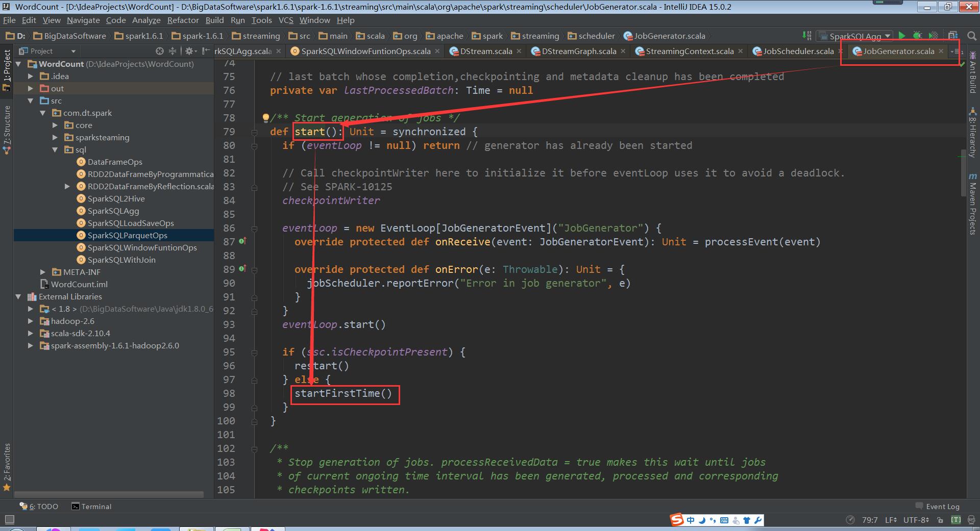
Task: Expand the hadoop-2.6 library
Action: click(x=31, y=321)
